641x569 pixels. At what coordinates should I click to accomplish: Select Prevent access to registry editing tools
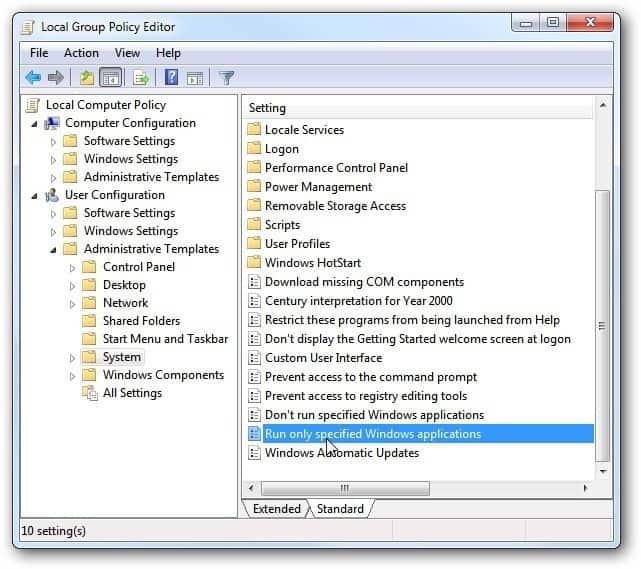pyautogui.click(x=366, y=396)
